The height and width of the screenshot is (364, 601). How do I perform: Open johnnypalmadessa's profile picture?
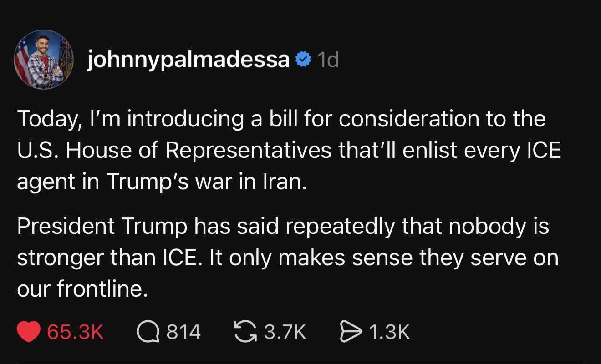point(44,60)
